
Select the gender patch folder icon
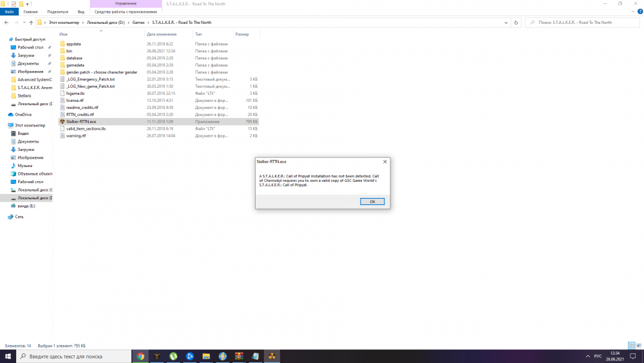pos(62,72)
